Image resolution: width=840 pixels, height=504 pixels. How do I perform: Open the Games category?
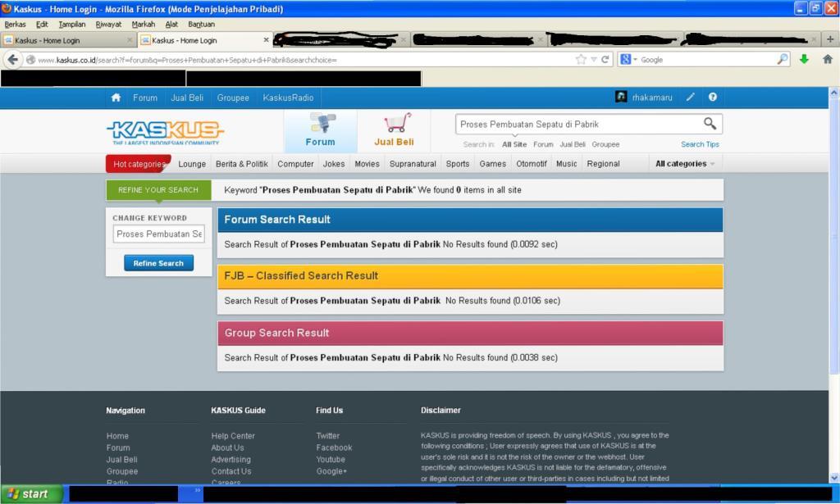point(493,164)
